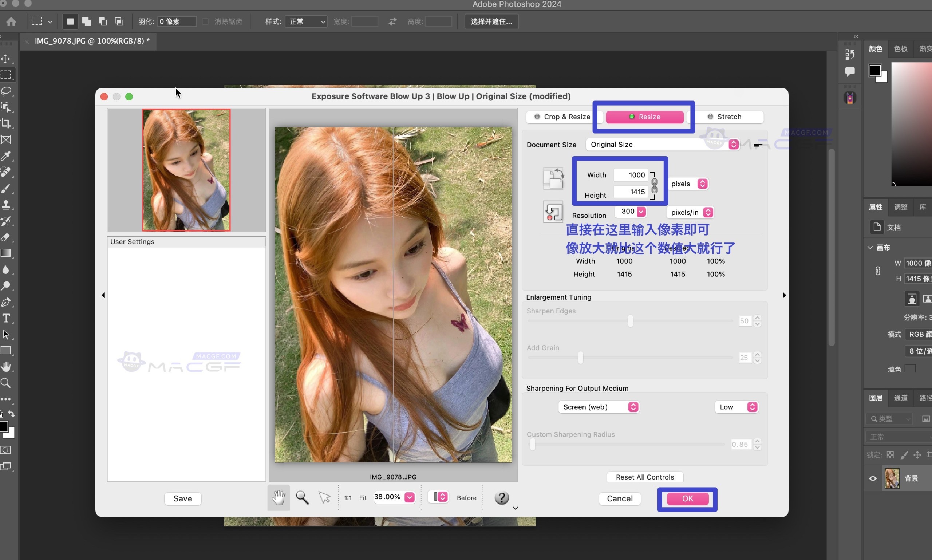Click the Cancel button

[x=619, y=498]
